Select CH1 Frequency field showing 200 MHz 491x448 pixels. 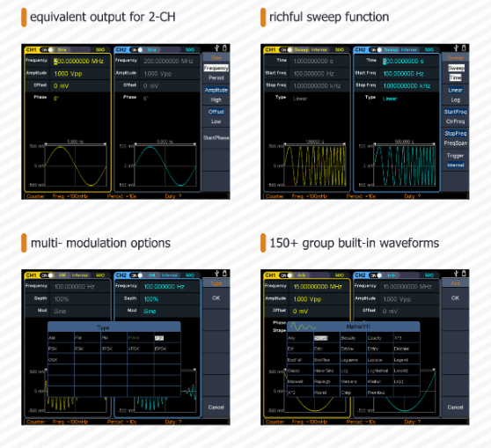click(x=68, y=61)
